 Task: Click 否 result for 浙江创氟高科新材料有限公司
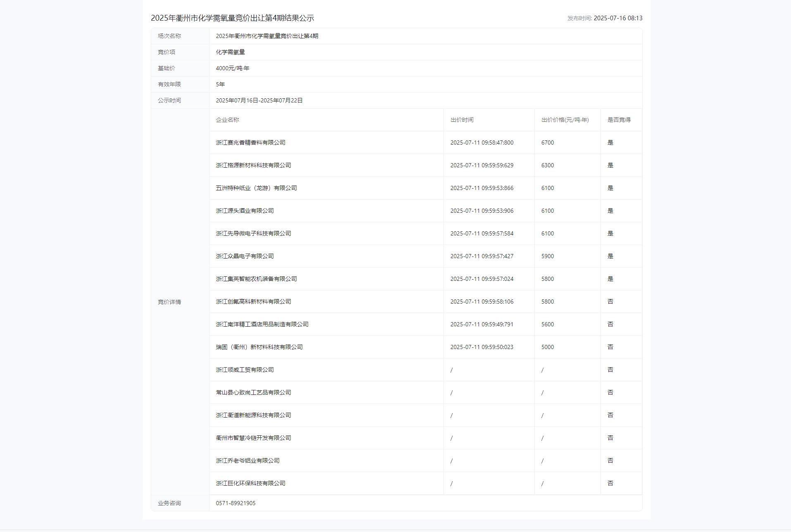tap(610, 302)
